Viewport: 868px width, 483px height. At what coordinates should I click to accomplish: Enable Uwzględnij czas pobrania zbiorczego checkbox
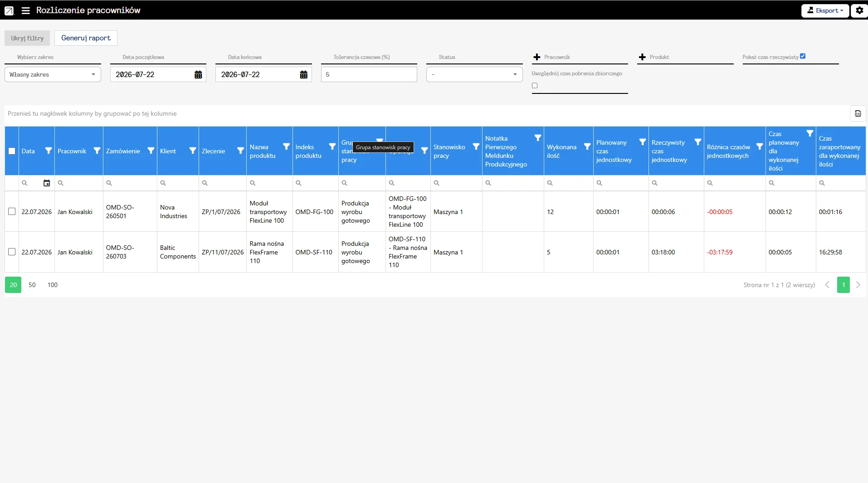[535, 86]
